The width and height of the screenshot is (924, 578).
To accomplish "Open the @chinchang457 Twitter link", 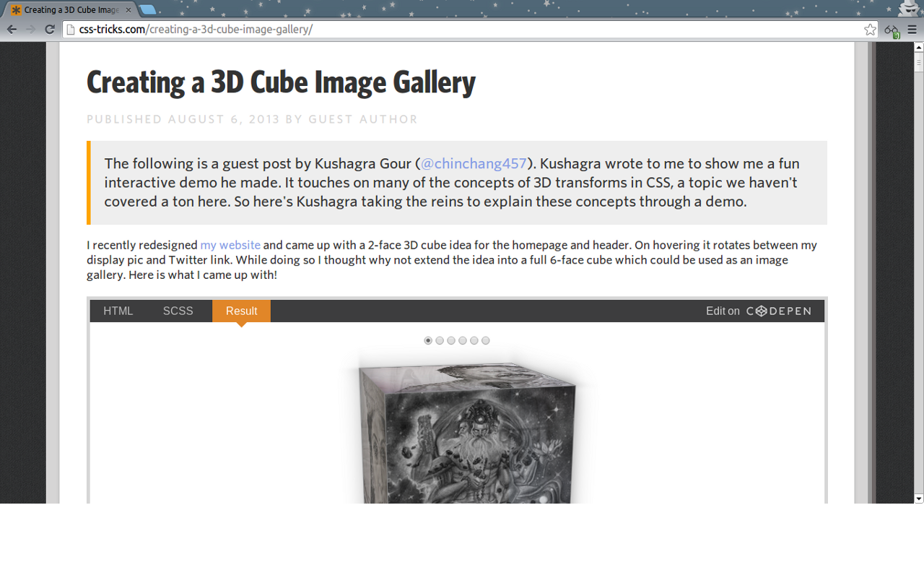I will (474, 163).
